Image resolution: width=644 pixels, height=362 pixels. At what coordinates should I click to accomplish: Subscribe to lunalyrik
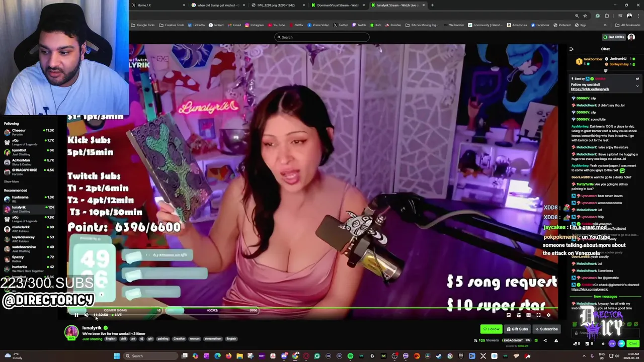[546, 329]
